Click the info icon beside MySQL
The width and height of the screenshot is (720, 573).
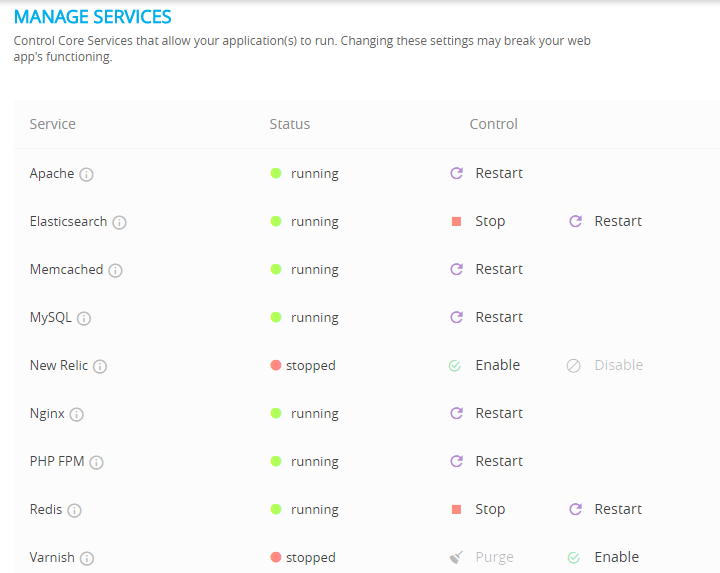[84, 318]
